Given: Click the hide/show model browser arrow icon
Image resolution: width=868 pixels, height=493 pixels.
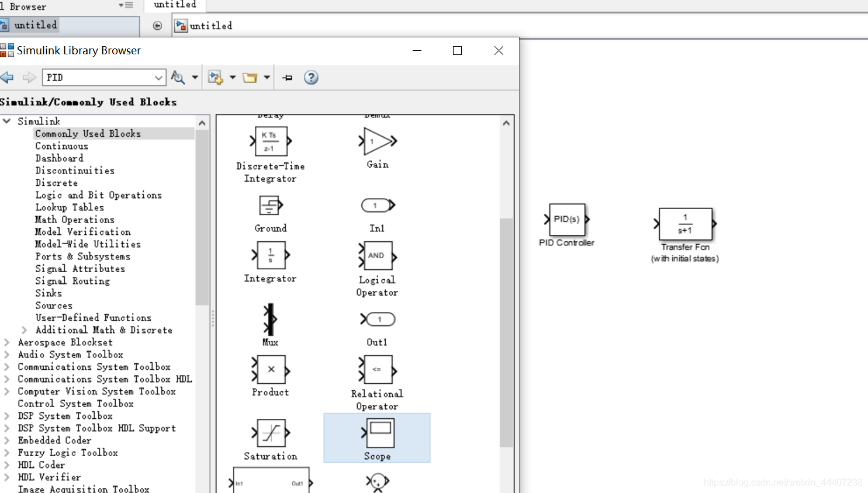Looking at the screenshot, I should (x=157, y=26).
